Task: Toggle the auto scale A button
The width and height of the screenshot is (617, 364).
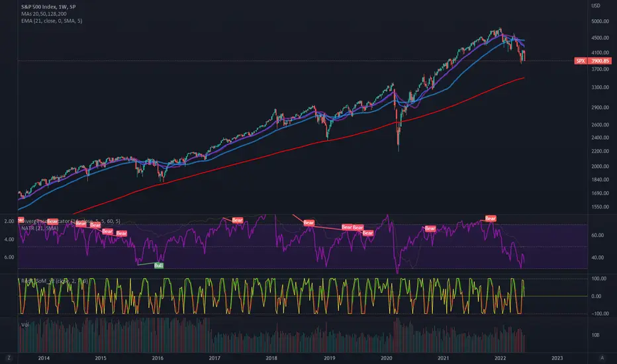Action: pos(602,357)
